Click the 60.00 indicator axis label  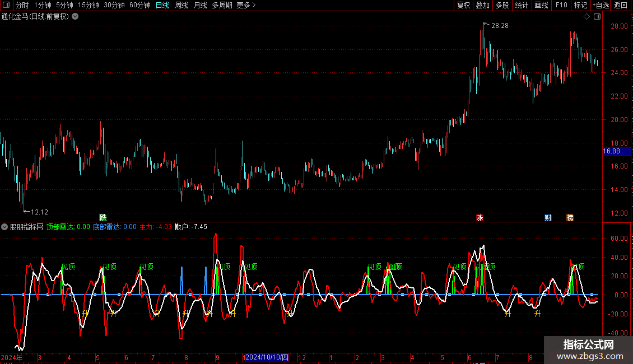(619, 239)
